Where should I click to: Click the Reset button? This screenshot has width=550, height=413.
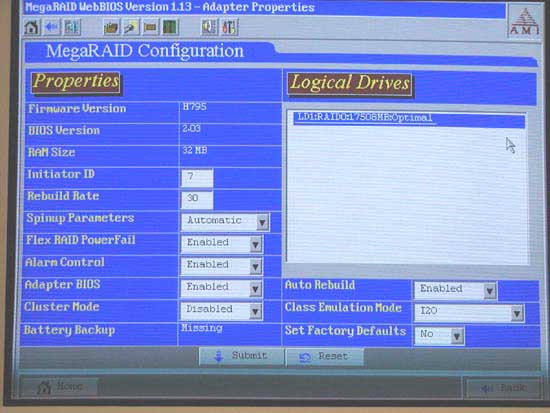(x=325, y=357)
